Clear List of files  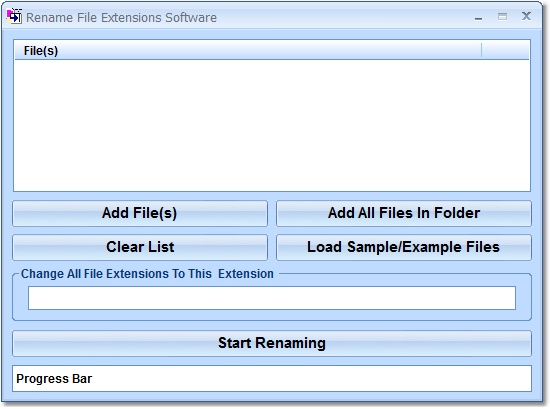click(x=140, y=247)
